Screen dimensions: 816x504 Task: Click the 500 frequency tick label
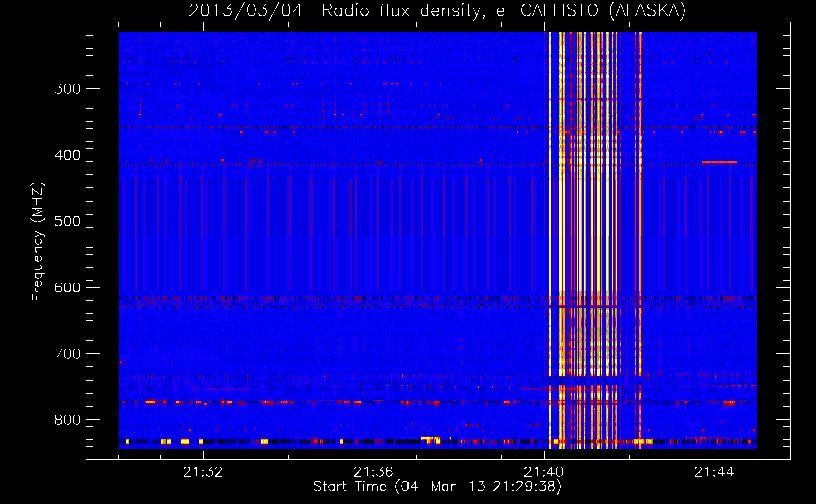coord(68,222)
